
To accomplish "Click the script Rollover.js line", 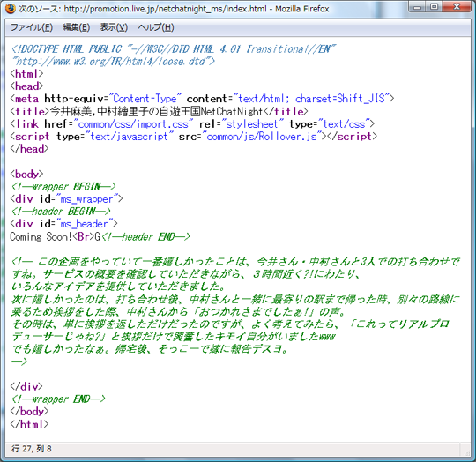I will pos(193,137).
